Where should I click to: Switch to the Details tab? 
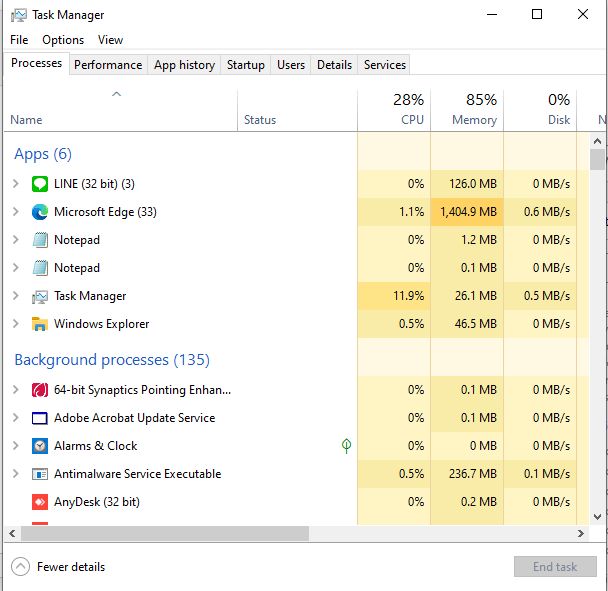point(334,65)
